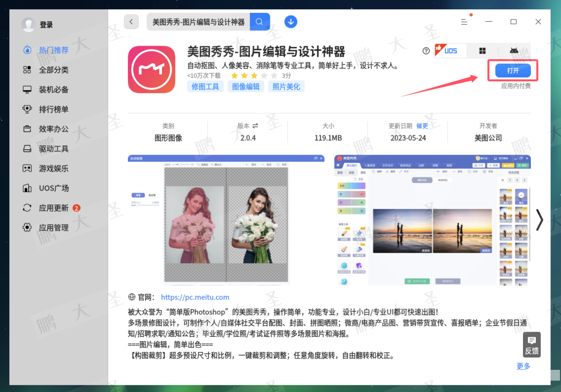Image resolution: width=561 pixels, height=392 pixels.
Task: Click the category value 图形图像
Action: point(168,138)
